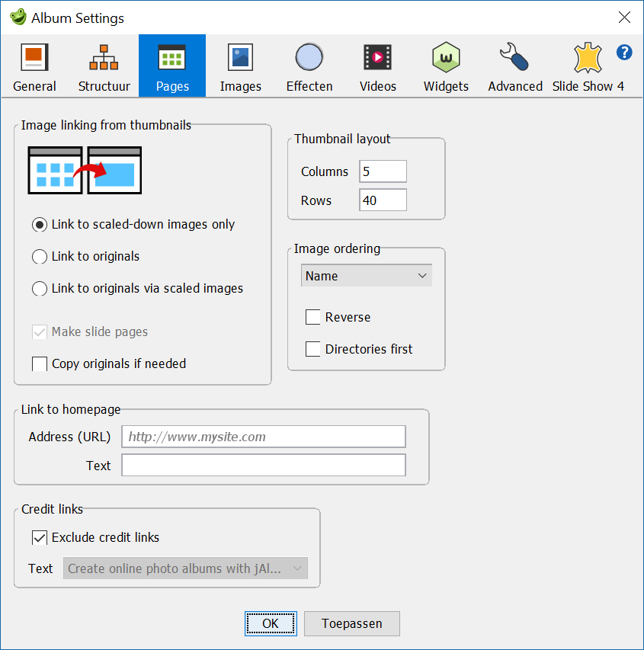
Task: Click the blue help question mark
Action: [x=624, y=53]
